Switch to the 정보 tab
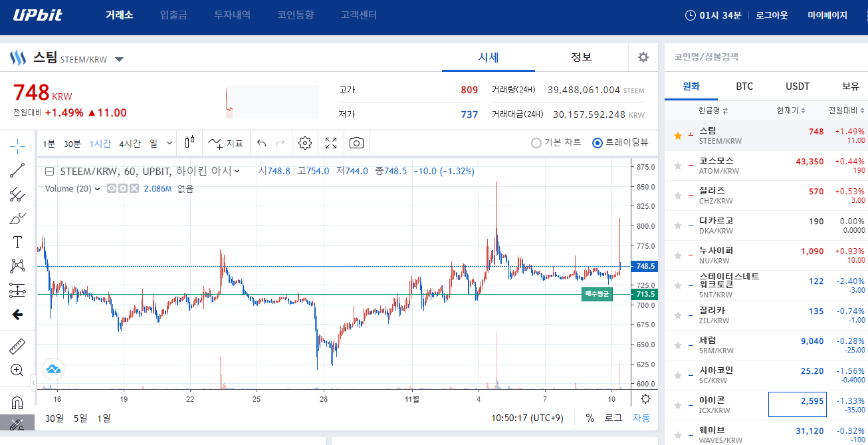 pos(582,57)
